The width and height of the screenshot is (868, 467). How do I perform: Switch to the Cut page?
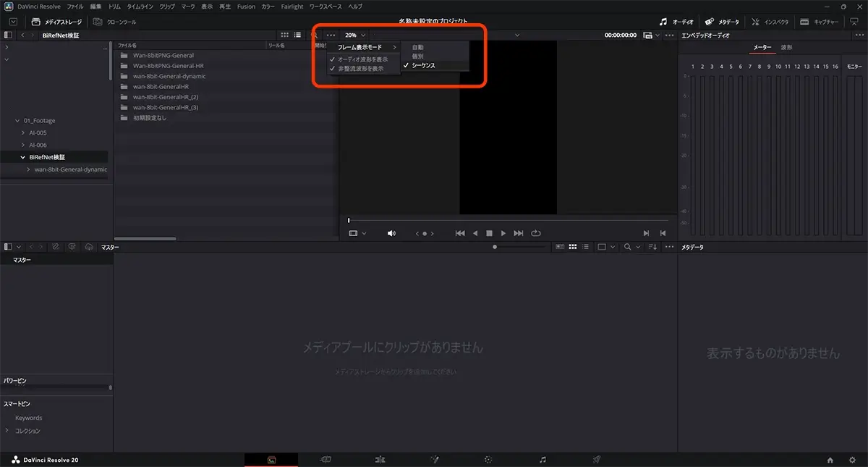click(325, 458)
